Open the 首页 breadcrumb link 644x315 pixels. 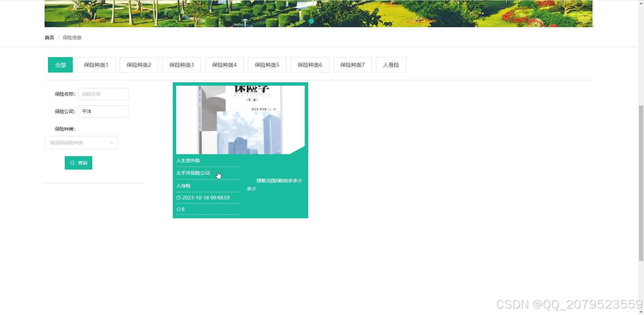(49, 37)
